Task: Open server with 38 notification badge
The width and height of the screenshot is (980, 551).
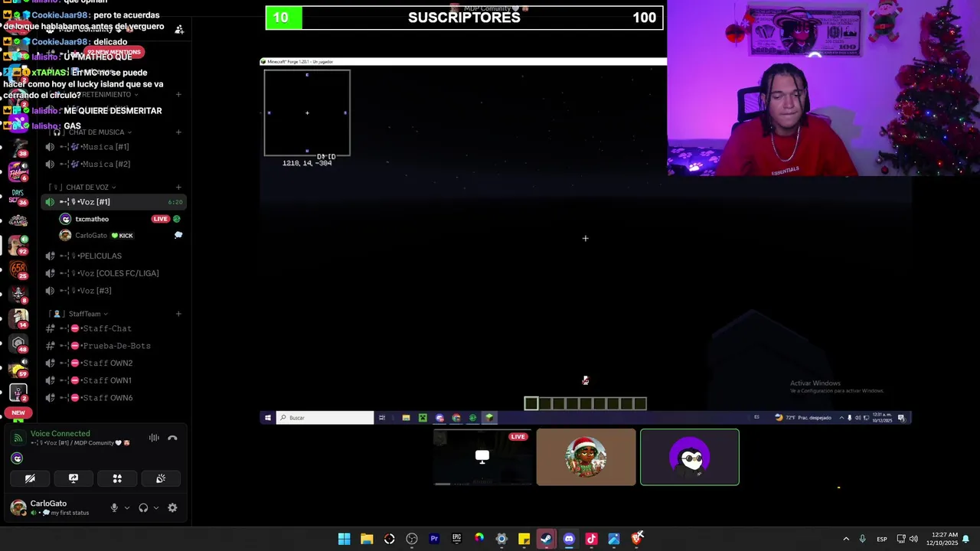Action: pos(18,148)
